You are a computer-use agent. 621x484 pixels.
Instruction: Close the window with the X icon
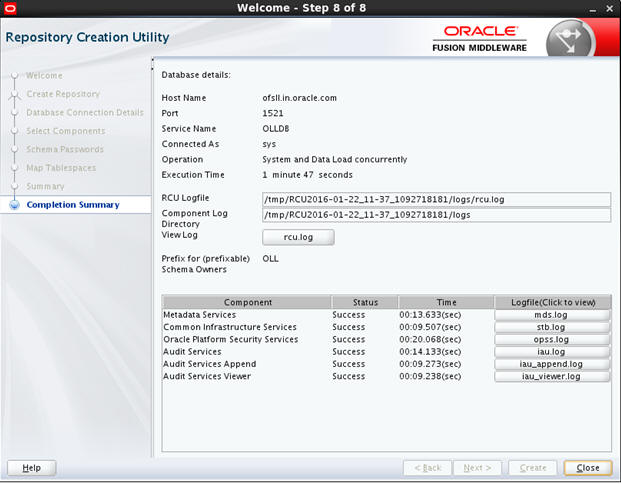pos(610,8)
